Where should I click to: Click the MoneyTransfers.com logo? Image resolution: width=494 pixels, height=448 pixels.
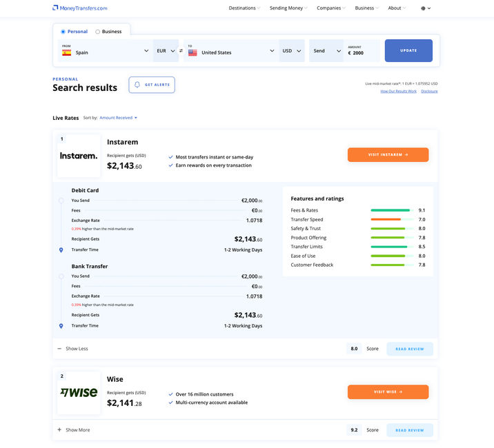(80, 8)
